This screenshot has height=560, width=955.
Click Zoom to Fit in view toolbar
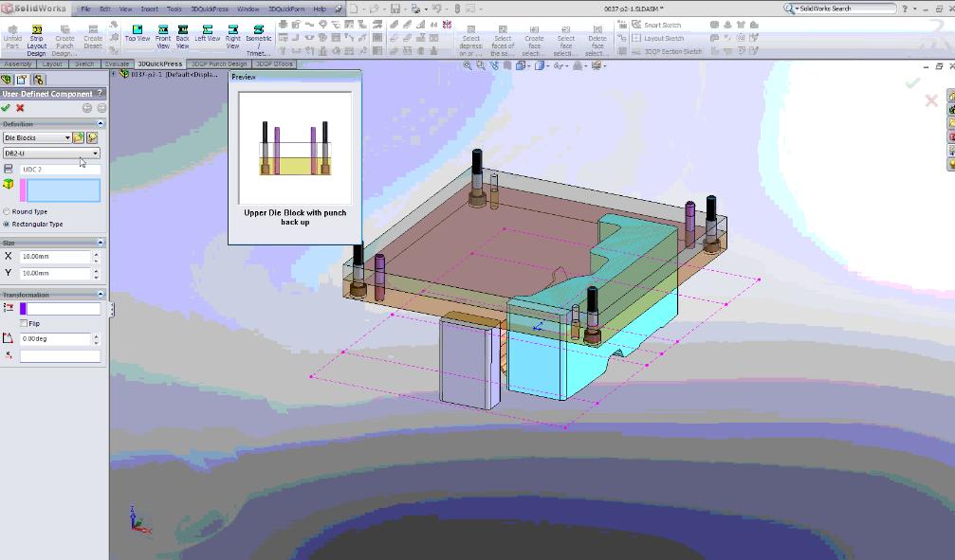click(x=468, y=65)
